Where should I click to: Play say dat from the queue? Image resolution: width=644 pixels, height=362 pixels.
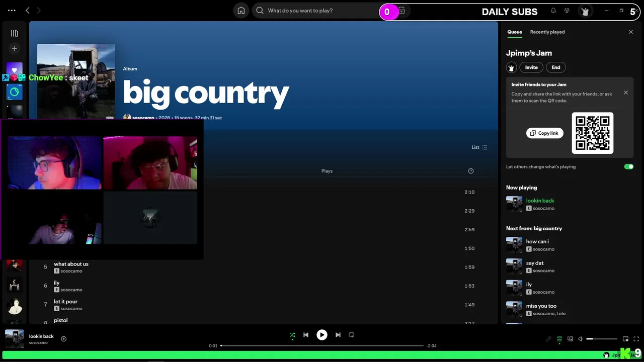click(x=535, y=263)
